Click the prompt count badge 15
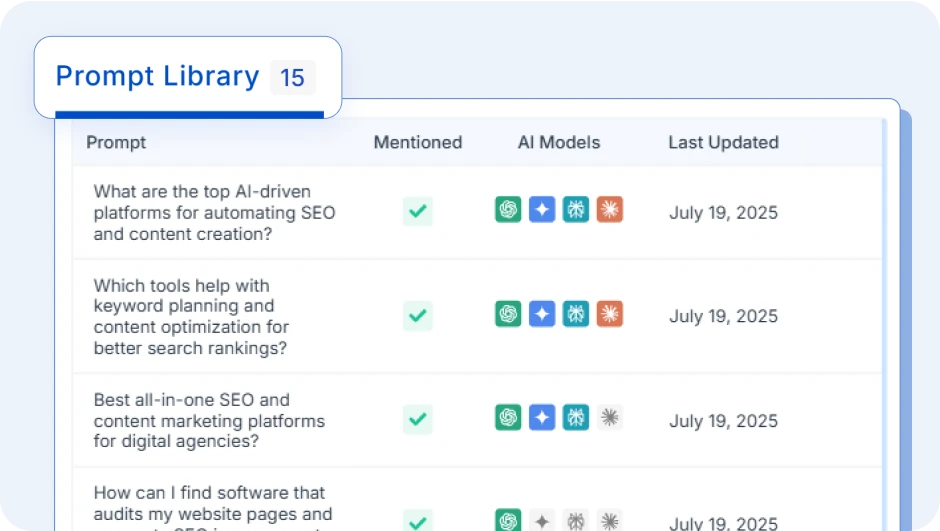The height and width of the screenshot is (531, 940). point(293,77)
